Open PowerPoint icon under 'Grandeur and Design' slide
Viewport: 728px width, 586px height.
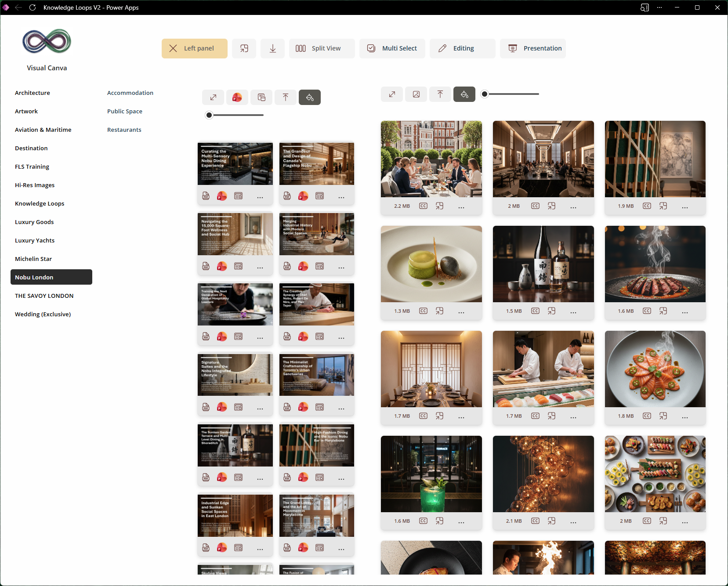pos(303,196)
